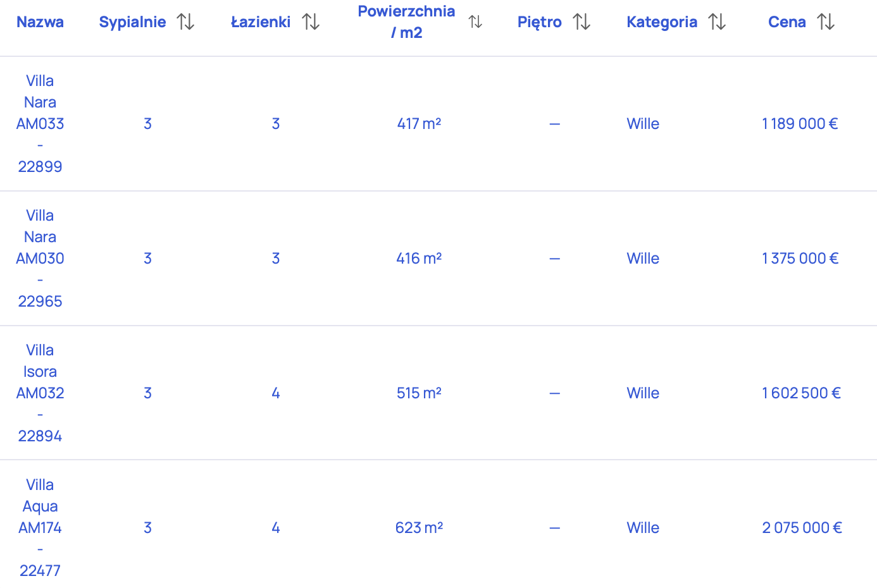The width and height of the screenshot is (877, 588).
Task: Select the 623 m² area cell
Action: pos(419,528)
